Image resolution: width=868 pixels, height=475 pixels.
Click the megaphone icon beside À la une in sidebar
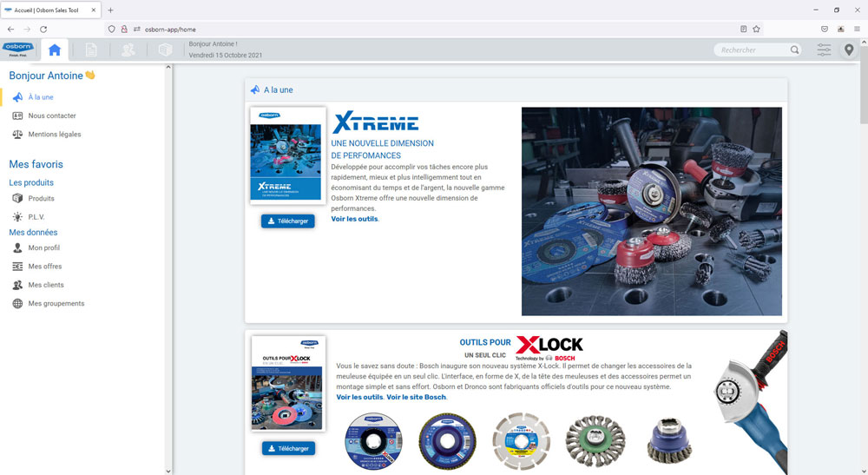click(17, 97)
